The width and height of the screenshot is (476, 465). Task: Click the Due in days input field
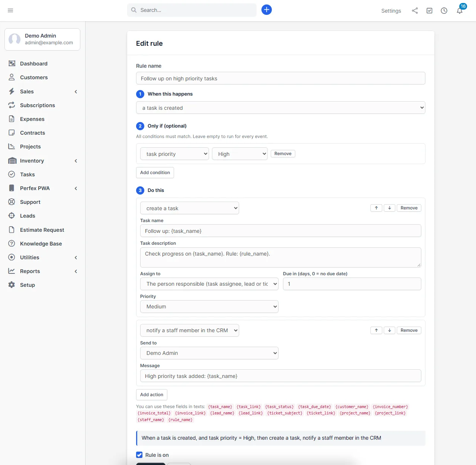coord(352,284)
